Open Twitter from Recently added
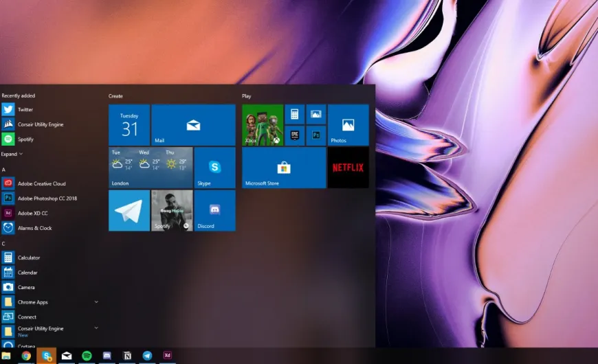Image resolution: width=598 pixels, height=364 pixels. [49, 109]
